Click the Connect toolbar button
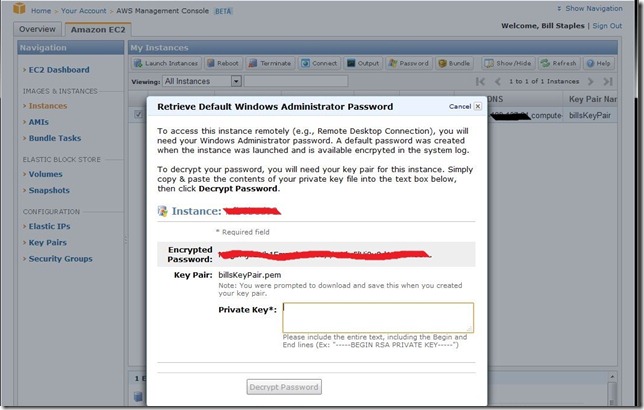Screen dimensions: 644x410 point(319,63)
